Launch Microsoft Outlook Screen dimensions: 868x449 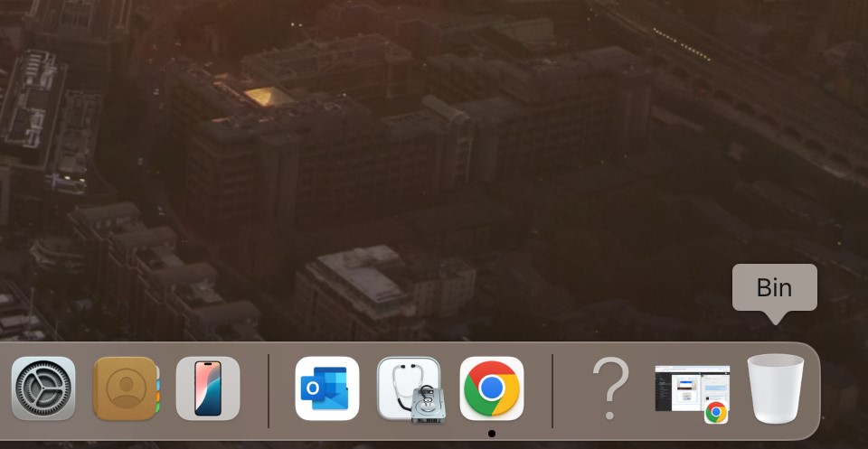click(327, 388)
